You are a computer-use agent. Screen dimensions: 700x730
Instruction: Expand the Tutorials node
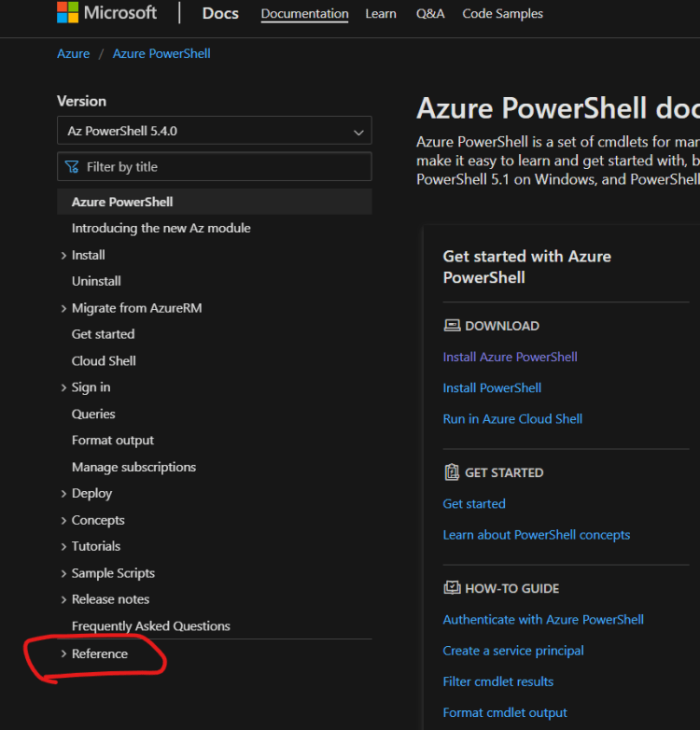tap(63, 546)
